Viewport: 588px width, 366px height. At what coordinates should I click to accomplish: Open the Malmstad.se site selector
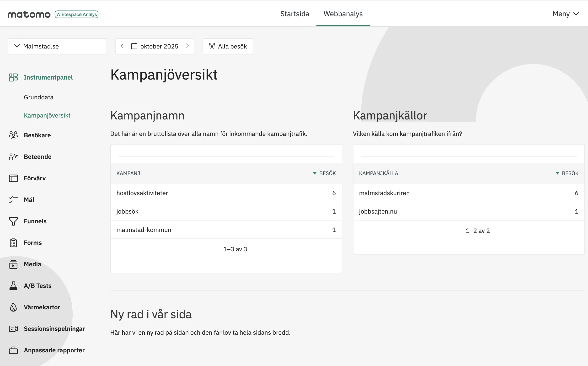57,46
